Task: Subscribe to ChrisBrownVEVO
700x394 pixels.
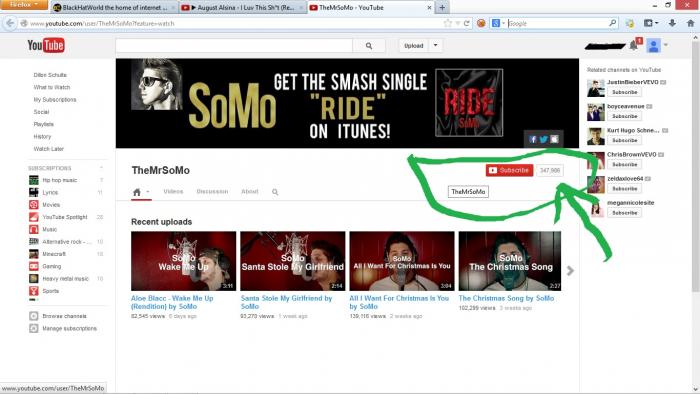Action: pos(624,164)
